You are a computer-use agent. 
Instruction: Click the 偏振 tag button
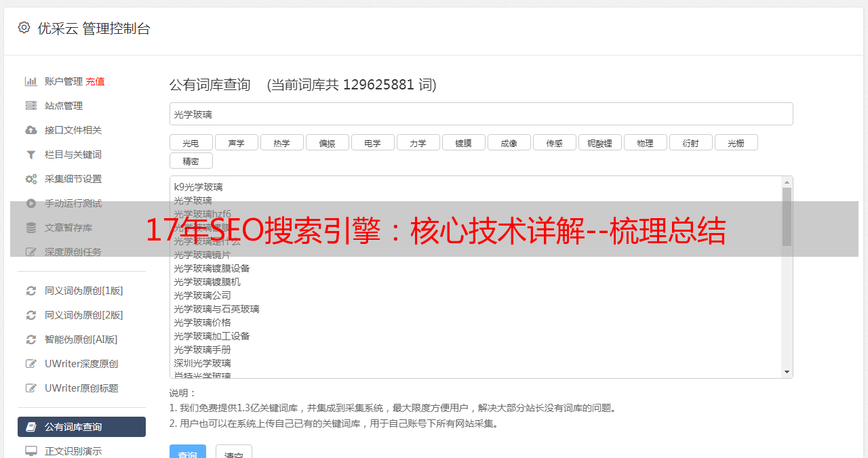pyautogui.click(x=327, y=142)
